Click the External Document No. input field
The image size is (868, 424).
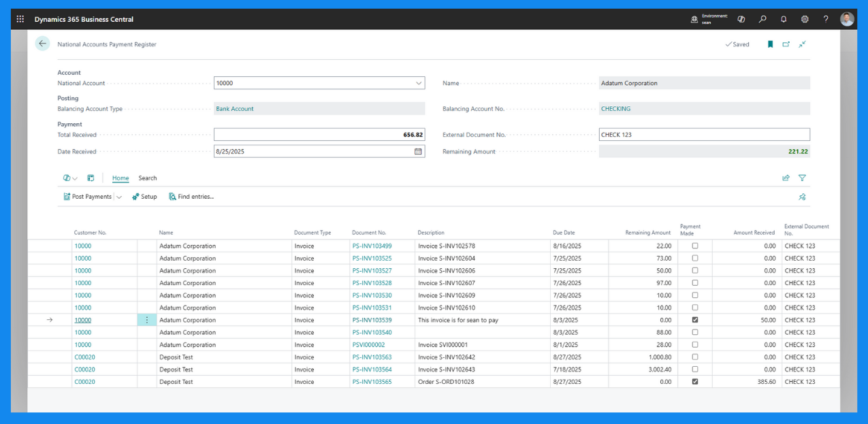(x=704, y=135)
